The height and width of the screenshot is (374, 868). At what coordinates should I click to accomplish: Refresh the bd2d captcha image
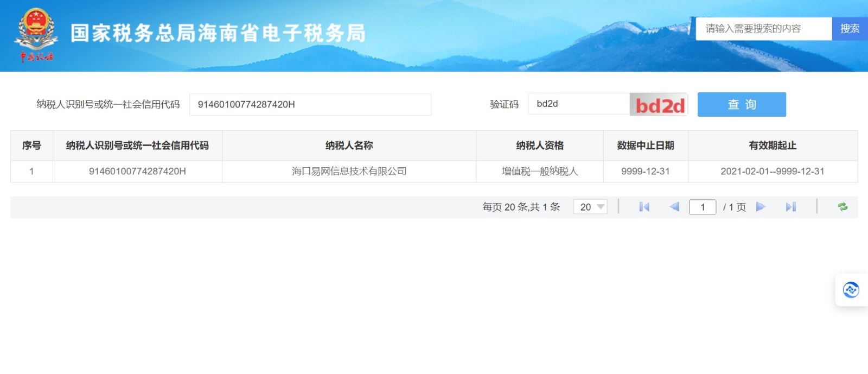[659, 104]
